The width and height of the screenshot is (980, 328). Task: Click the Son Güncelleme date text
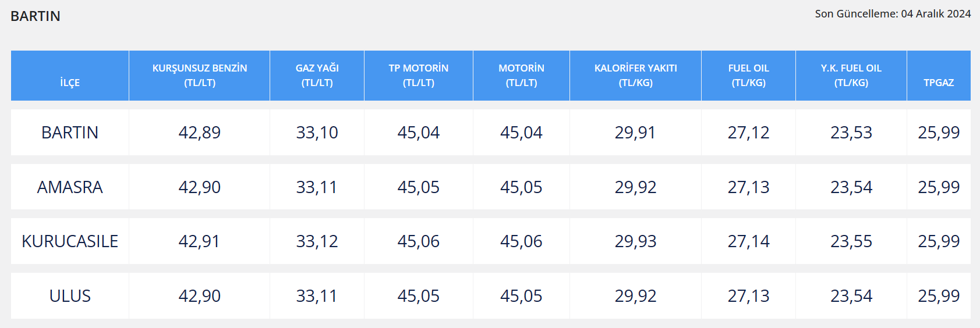(x=893, y=14)
